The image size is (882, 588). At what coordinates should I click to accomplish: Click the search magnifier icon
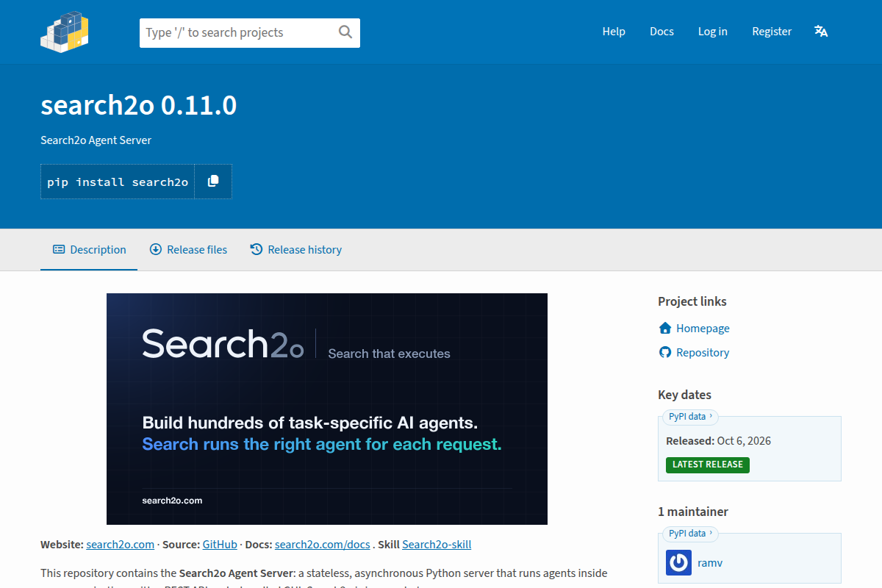point(345,32)
